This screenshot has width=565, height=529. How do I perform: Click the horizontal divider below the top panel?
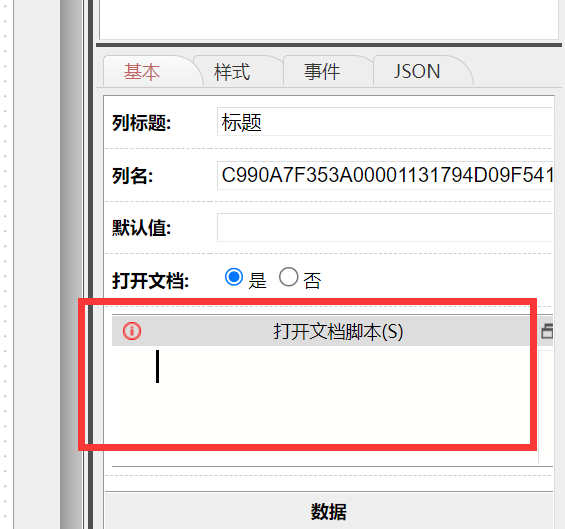tap(329, 45)
